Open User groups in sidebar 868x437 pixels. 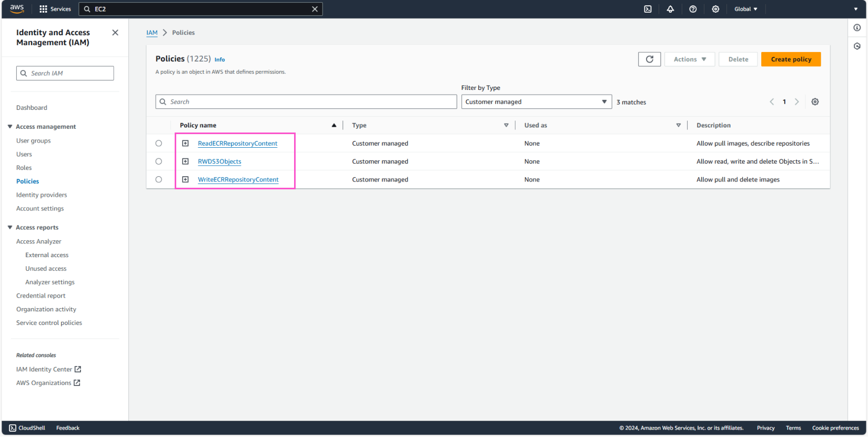pyautogui.click(x=34, y=141)
